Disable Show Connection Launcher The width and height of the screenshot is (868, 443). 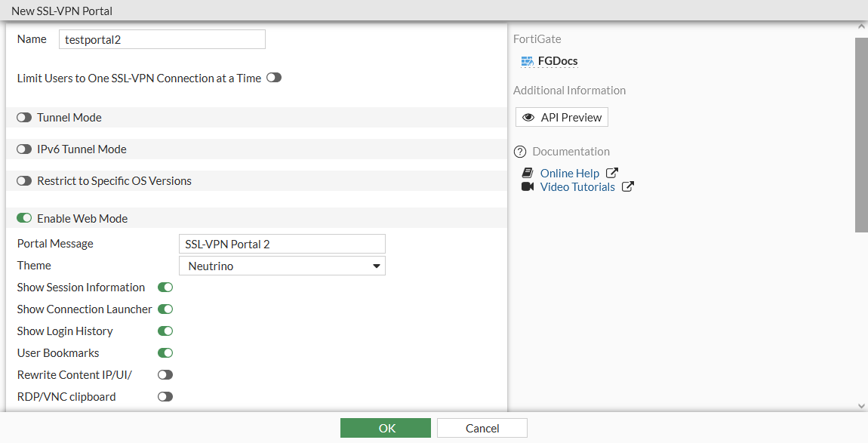(x=165, y=309)
